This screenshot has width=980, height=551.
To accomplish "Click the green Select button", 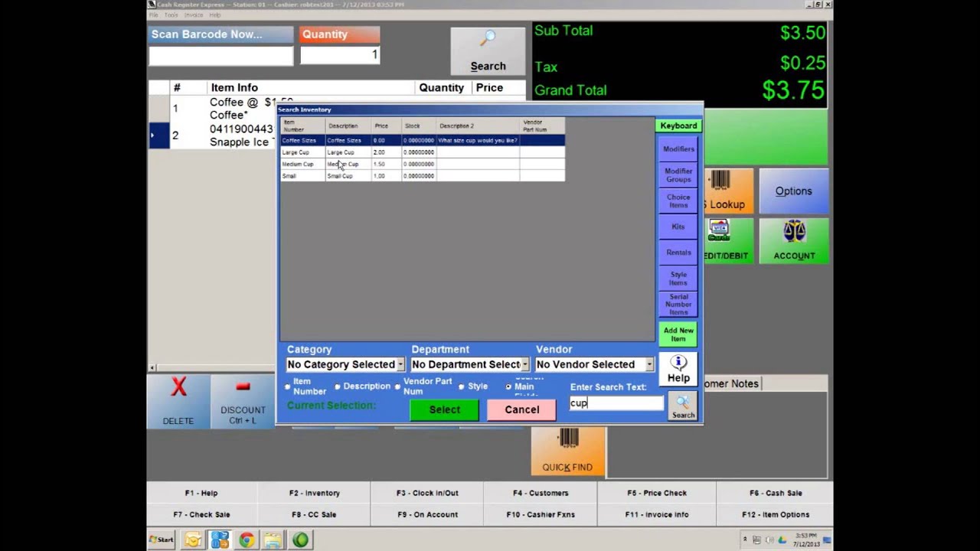I will [x=445, y=409].
